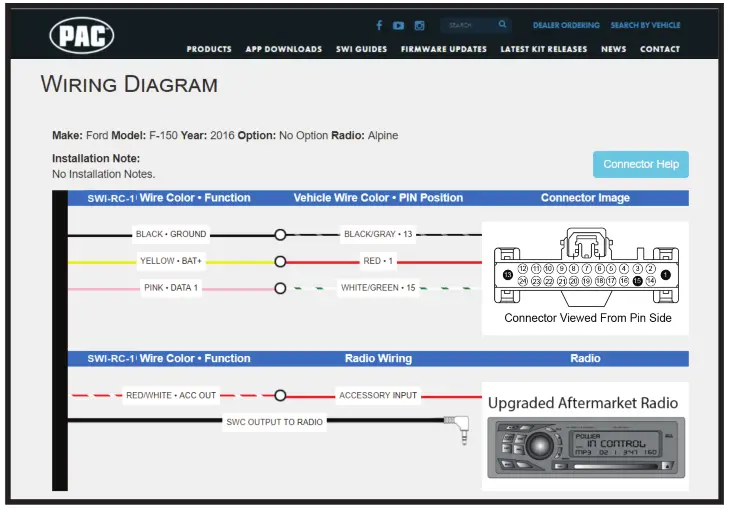Image resolution: width=729 pixels, height=510 pixels.
Task: Open the App Downloads menu
Action: pos(284,49)
